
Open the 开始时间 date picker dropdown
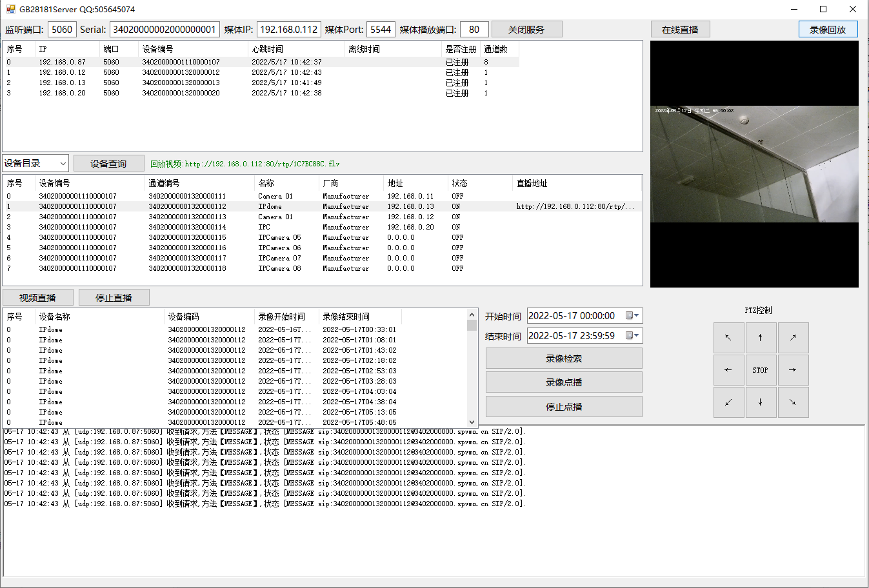point(635,315)
